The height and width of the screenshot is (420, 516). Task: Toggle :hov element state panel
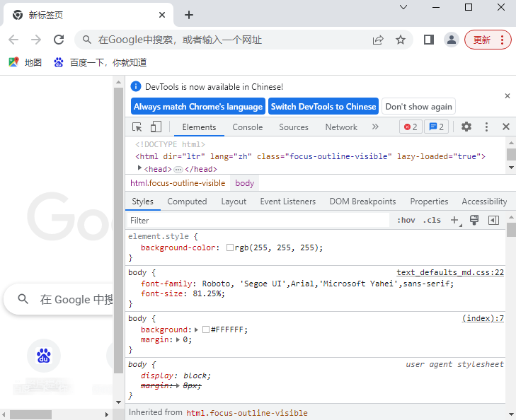(x=406, y=220)
